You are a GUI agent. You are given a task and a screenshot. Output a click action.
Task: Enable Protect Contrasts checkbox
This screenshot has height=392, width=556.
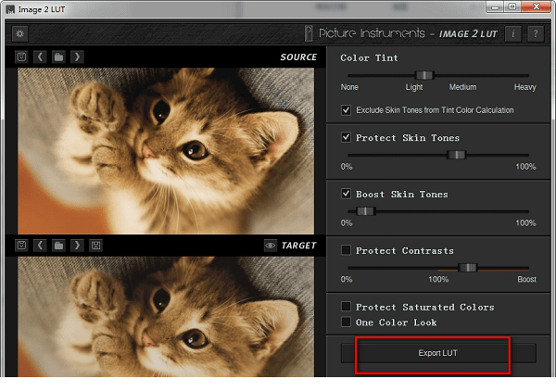[346, 250]
